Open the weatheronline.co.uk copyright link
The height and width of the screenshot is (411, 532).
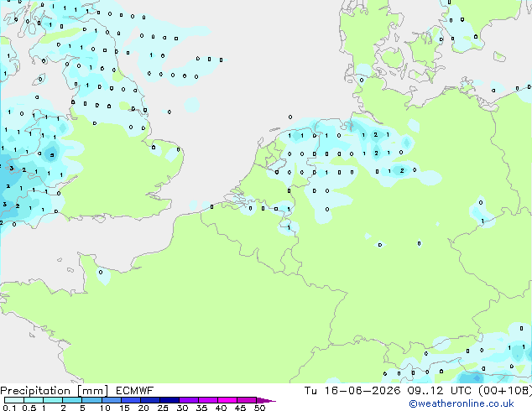coord(462,403)
